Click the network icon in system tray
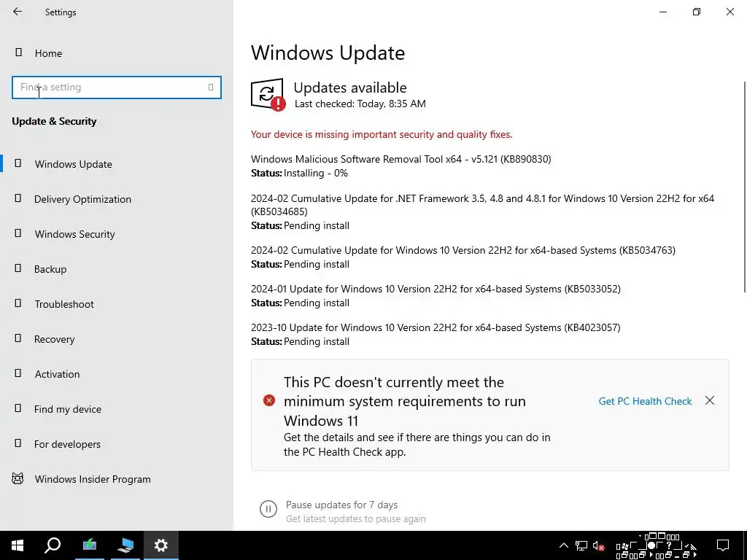Viewport: 747px width, 560px height. click(581, 545)
